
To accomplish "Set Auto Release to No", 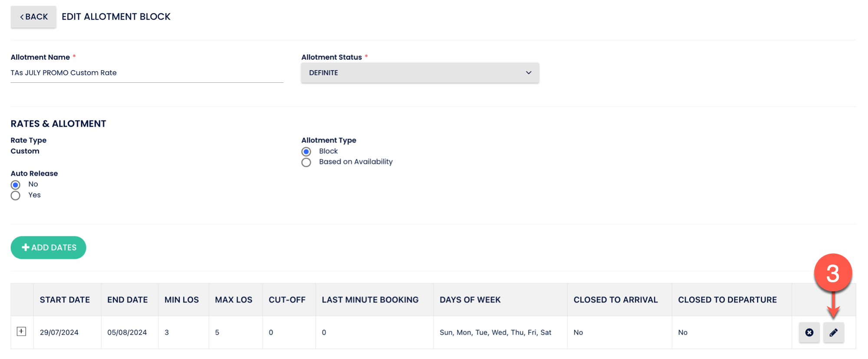I will 16,185.
